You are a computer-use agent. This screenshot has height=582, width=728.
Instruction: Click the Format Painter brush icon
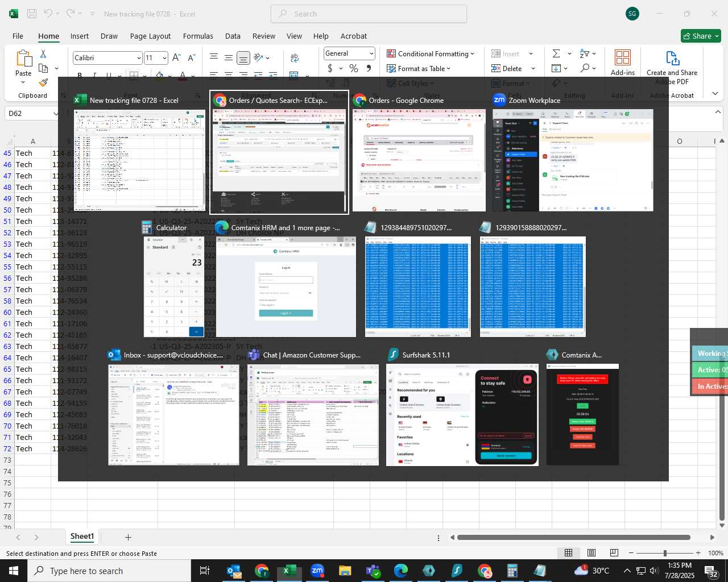coord(43,82)
